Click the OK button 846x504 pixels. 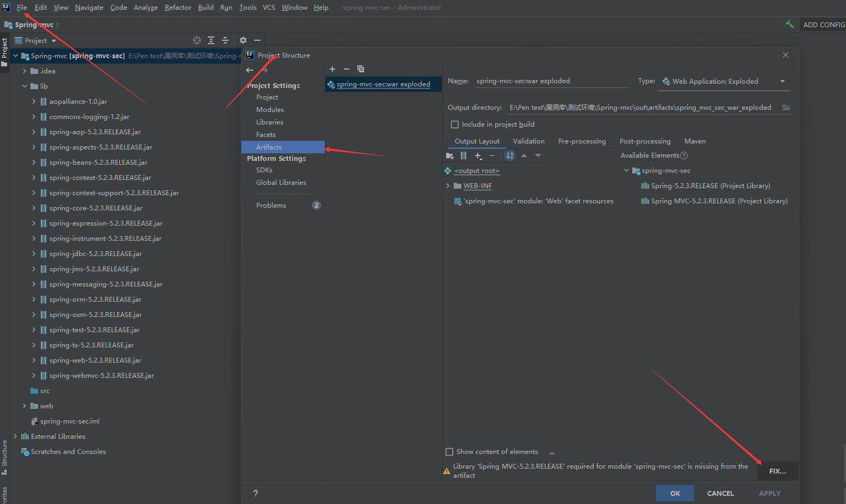(x=675, y=493)
